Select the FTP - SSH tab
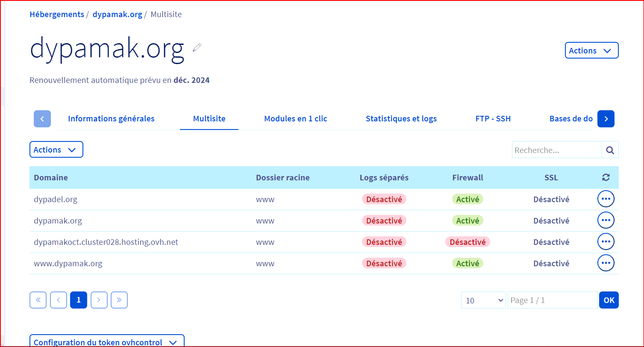644x347 pixels. [x=493, y=119]
